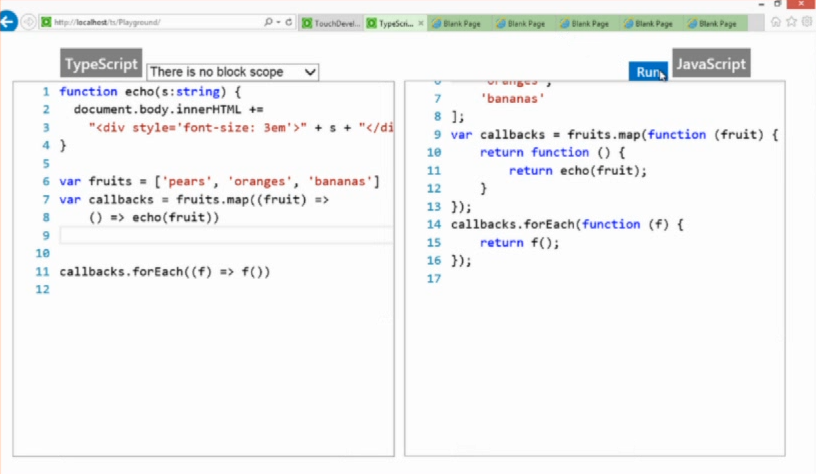Click the 'bananas' string in JavaScript pane
816x474 pixels.
click(513, 98)
